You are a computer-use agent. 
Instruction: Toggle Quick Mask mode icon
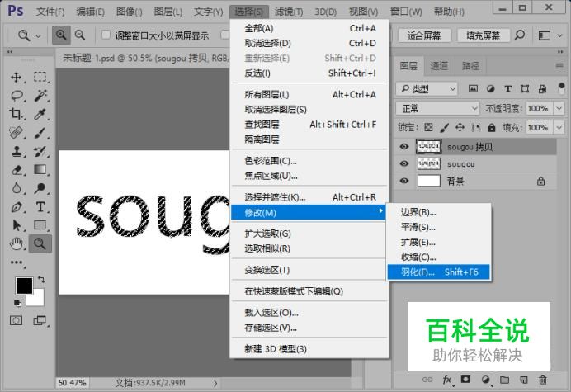pos(16,320)
